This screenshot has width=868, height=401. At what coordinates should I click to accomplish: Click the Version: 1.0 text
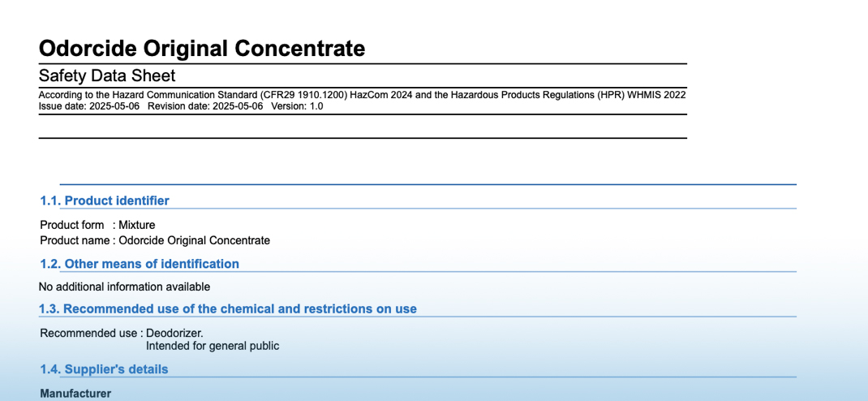tap(297, 106)
